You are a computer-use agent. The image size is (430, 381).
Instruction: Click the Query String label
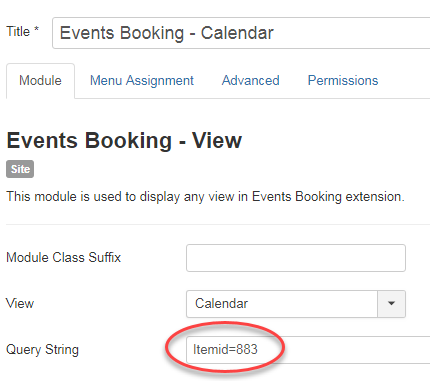pyautogui.click(x=42, y=350)
